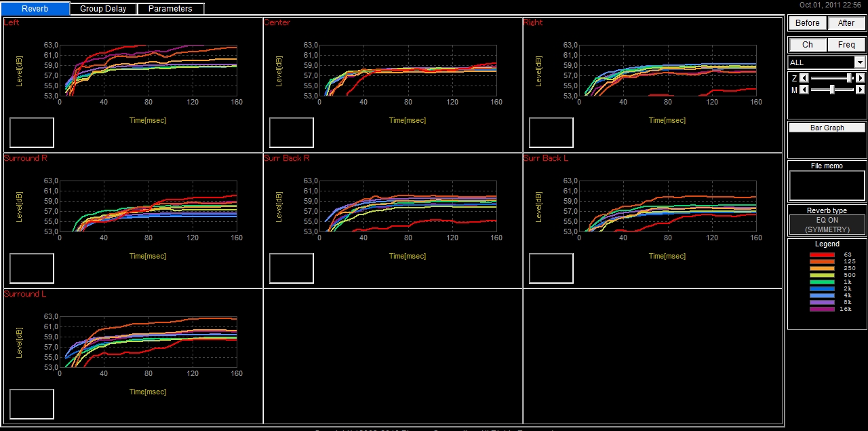
Task: Select the Reverb tab
Action: 35,9
